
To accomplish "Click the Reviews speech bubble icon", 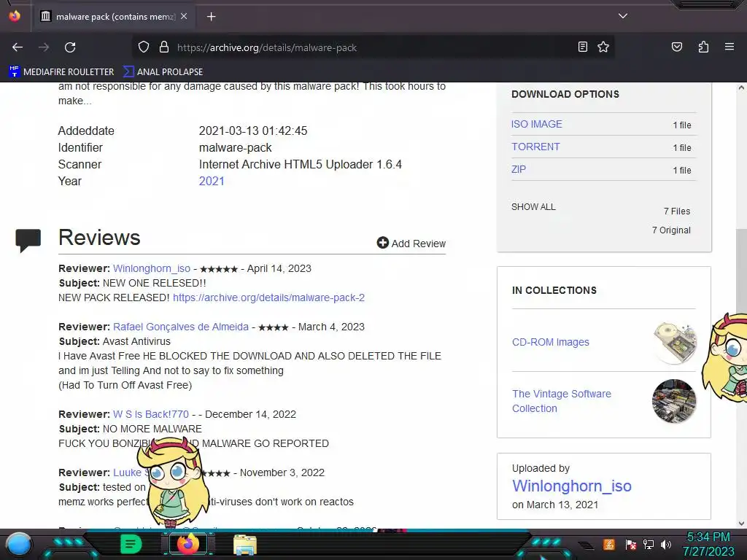I will pos(28,241).
